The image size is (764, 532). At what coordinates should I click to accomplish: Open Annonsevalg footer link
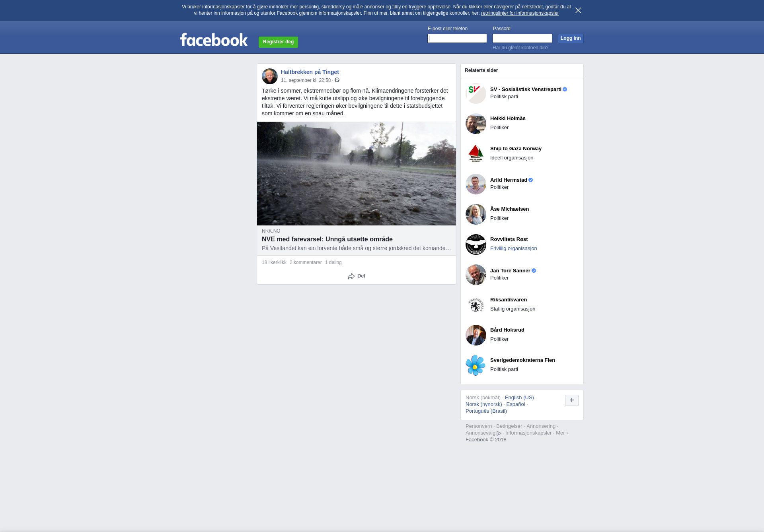pyautogui.click(x=480, y=433)
